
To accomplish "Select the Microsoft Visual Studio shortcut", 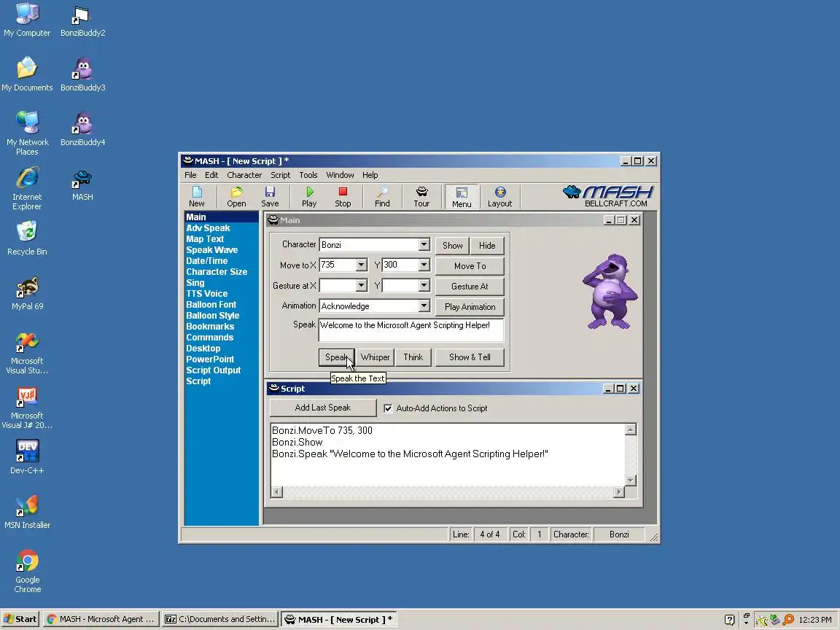I will pos(27,352).
